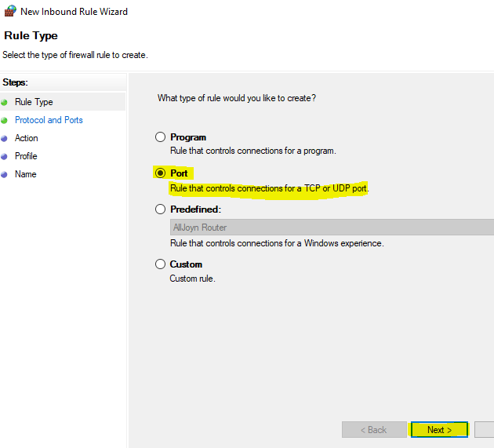Image resolution: width=494 pixels, height=448 pixels.
Task: Jump to the Action step
Action: (x=26, y=138)
